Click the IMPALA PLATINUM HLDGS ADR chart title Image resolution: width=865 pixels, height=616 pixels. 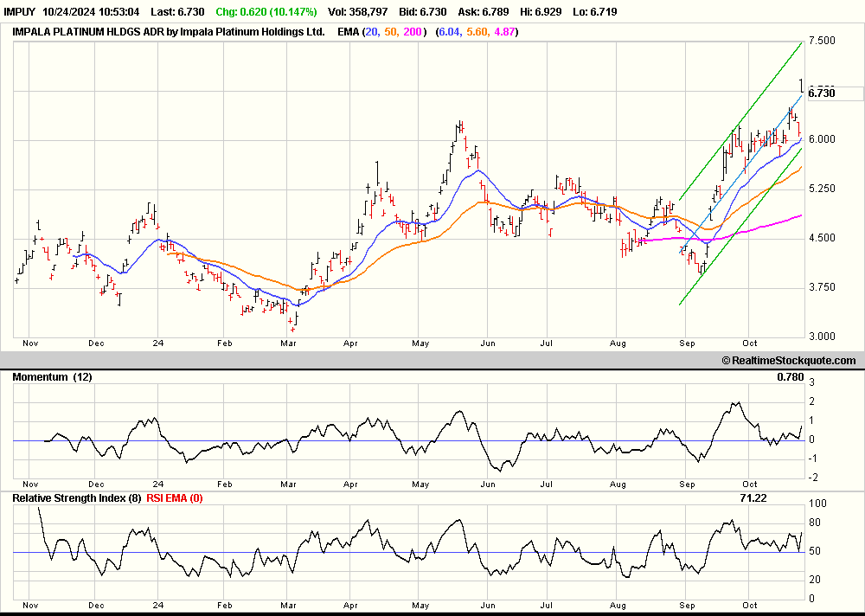point(169,32)
